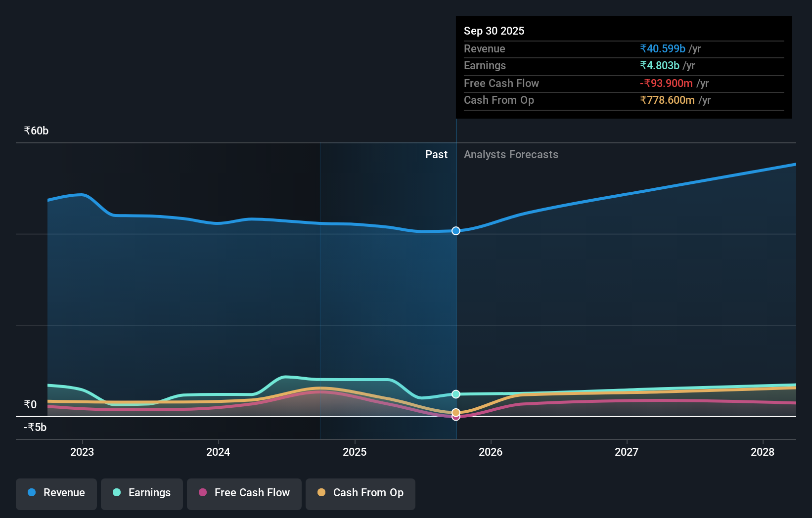
Task: Select the Revenue data point marker on chart
Action: click(455, 230)
